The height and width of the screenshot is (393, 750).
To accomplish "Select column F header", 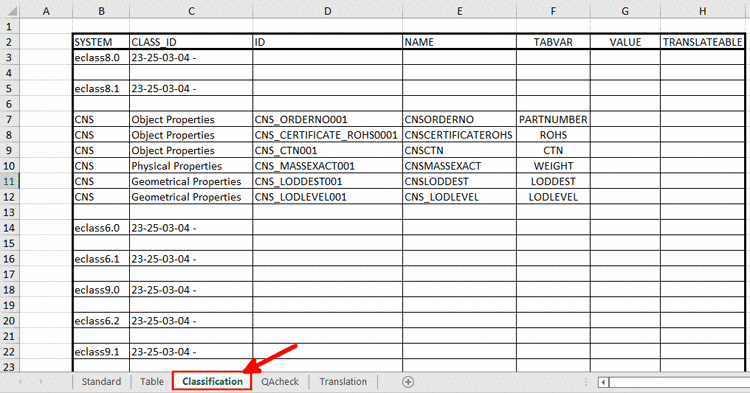I will tap(553, 11).
